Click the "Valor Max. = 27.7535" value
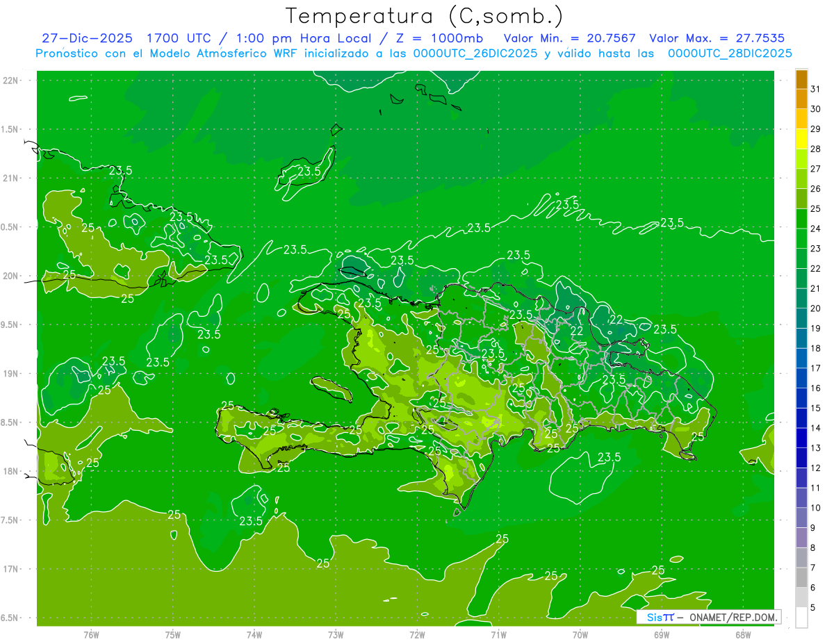 click(717, 38)
